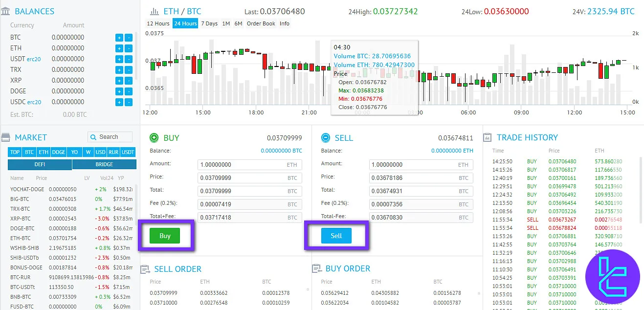Click the minus icon for BTC balance
This screenshot has height=310, width=644.
[x=129, y=38]
